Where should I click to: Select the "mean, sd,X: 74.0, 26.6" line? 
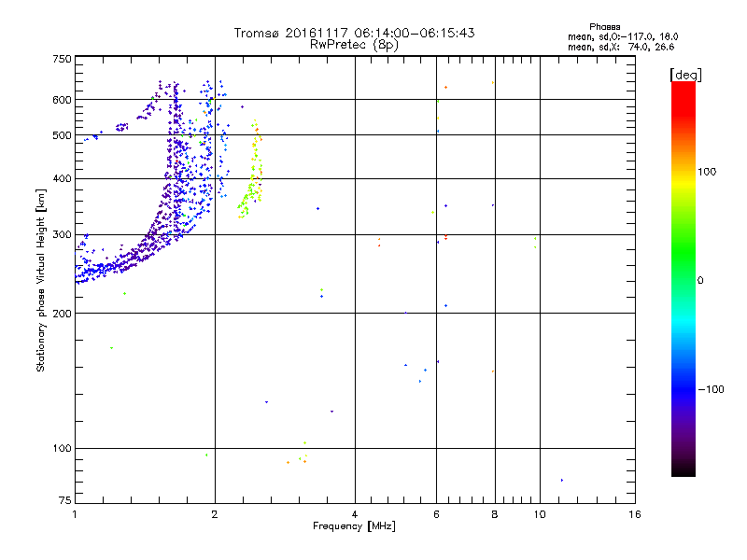point(621,47)
